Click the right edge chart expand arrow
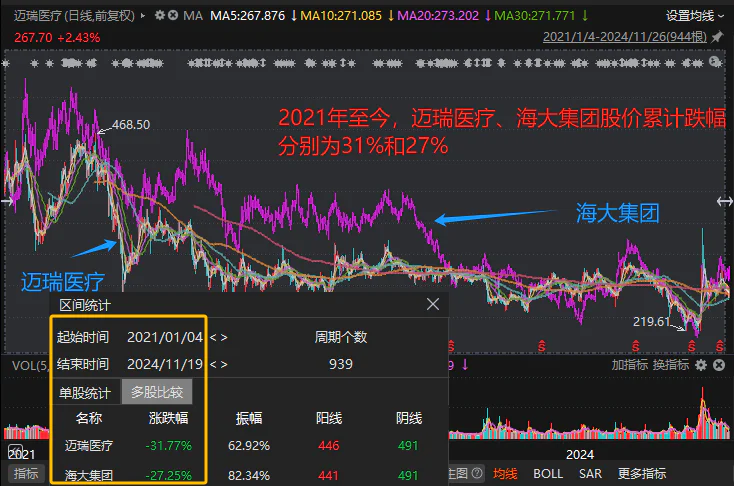 click(x=724, y=202)
